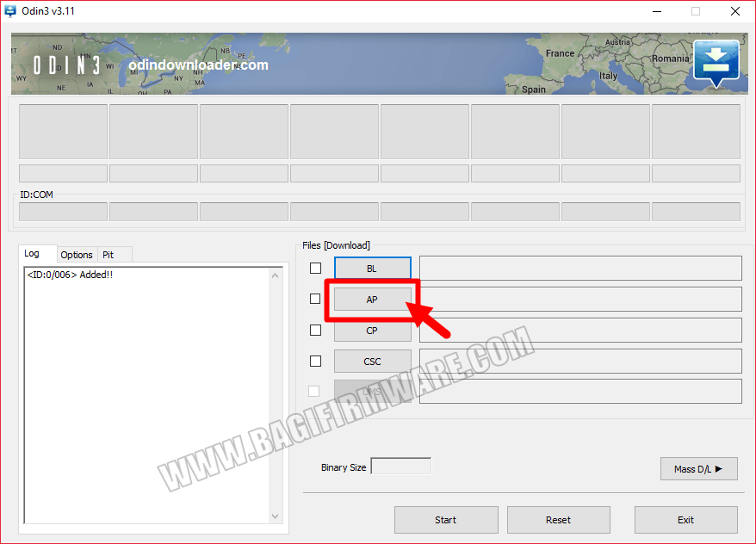The image size is (756, 544).
Task: Click the AP file button
Action: [373, 300]
